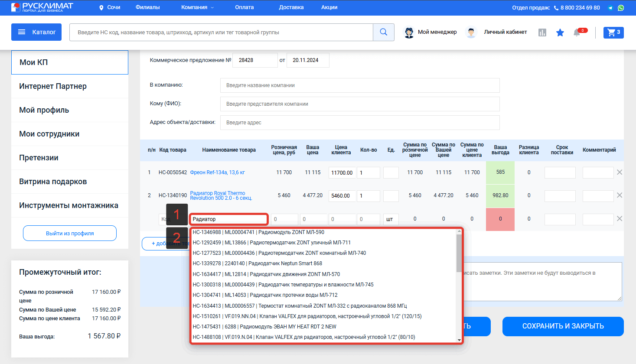Click the dropdown scrollbar down arrow
This screenshot has height=364, width=636.
click(x=459, y=340)
